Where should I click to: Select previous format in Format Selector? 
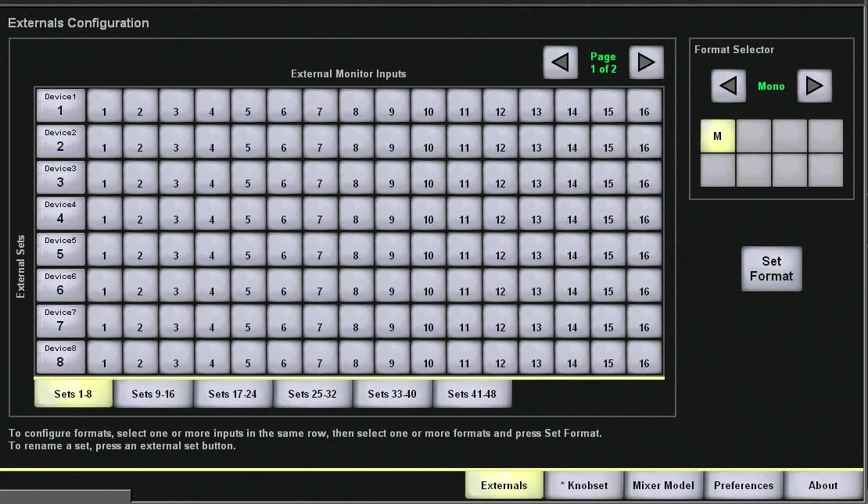729,86
